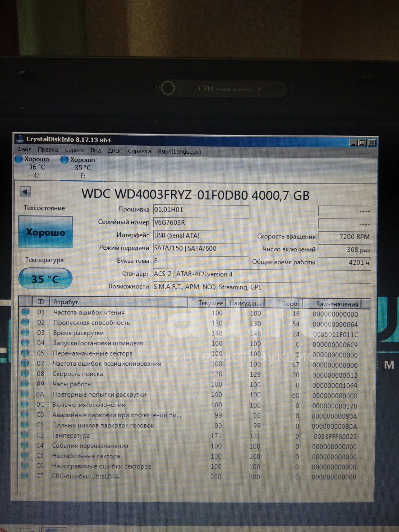The height and width of the screenshot is (532, 399).
Task: Click the Raw-значения column header
Action: point(332,304)
